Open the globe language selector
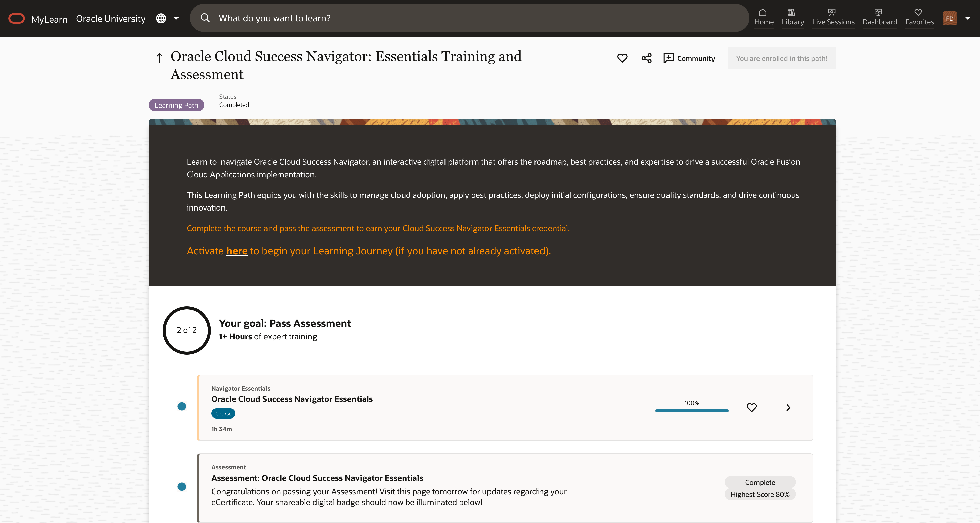Viewport: 980px width, 523px height. (x=161, y=18)
